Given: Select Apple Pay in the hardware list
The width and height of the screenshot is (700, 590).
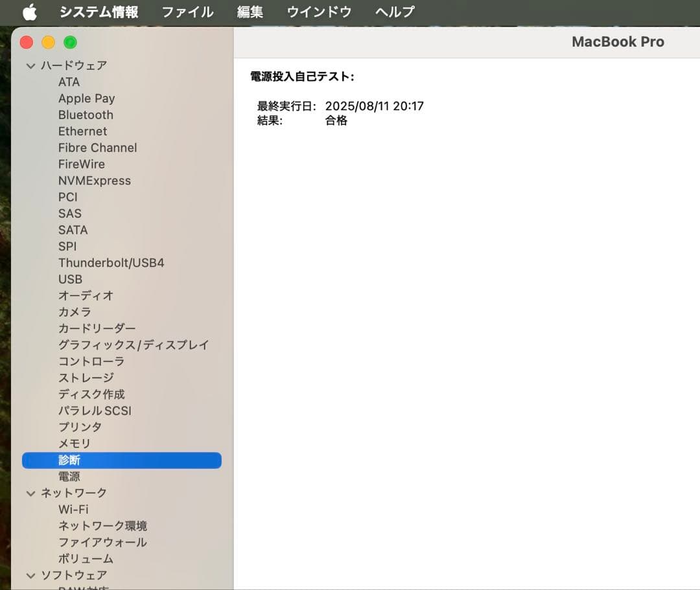Looking at the screenshot, I should pyautogui.click(x=87, y=98).
